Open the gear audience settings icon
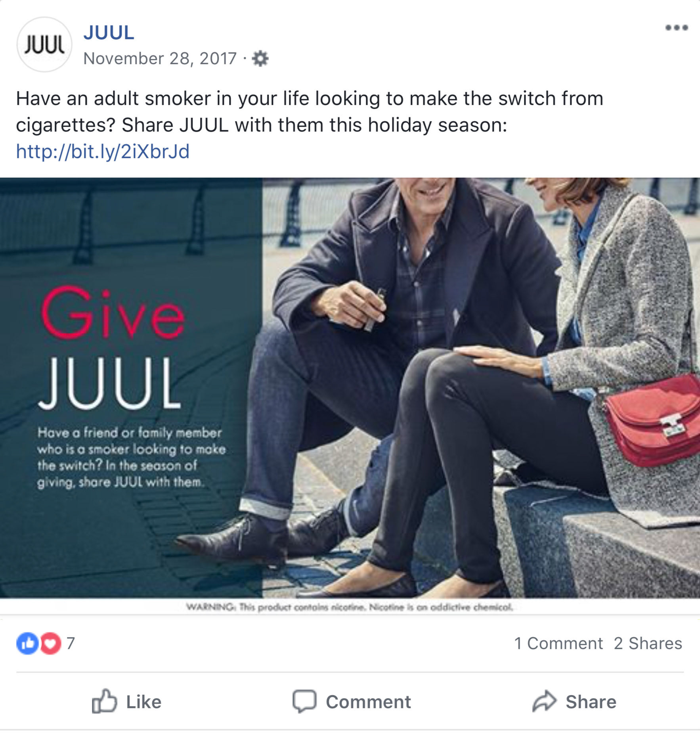Image resolution: width=700 pixels, height=736 pixels. [260, 59]
